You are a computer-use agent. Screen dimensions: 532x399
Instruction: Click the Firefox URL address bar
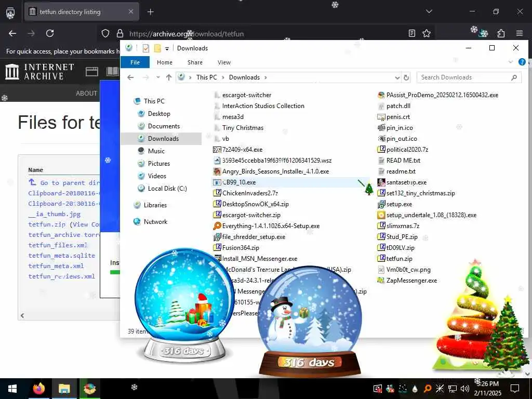pyautogui.click(x=264, y=34)
